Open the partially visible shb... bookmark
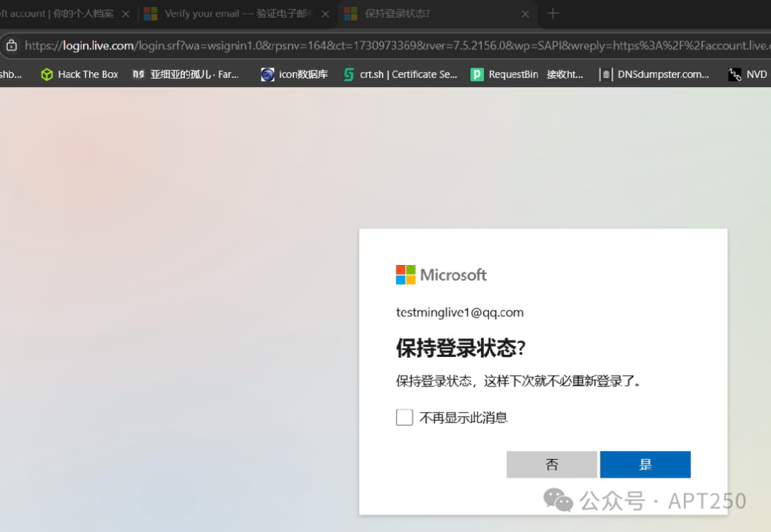Screen dimensions: 771x532 (11, 74)
